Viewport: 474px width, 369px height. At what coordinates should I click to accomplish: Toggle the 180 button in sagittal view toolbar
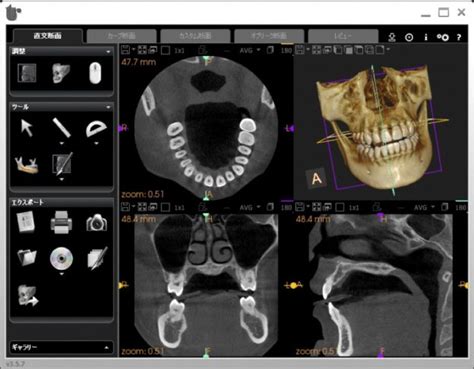coord(461,207)
